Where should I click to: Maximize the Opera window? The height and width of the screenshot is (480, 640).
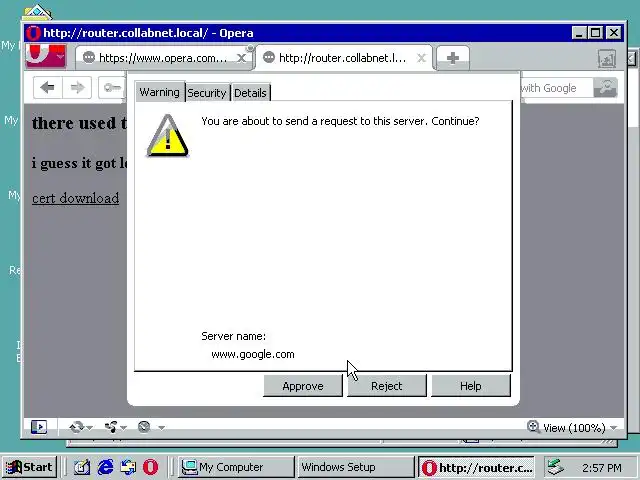(596, 33)
